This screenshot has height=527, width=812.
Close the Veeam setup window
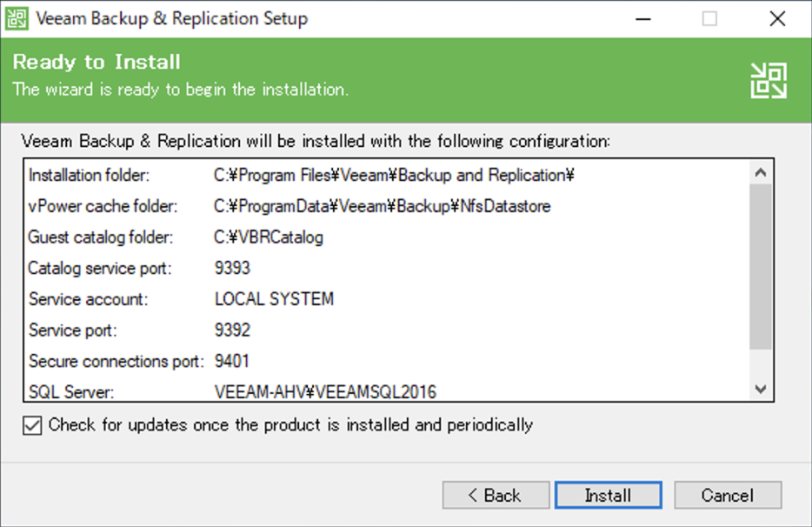coord(776,18)
